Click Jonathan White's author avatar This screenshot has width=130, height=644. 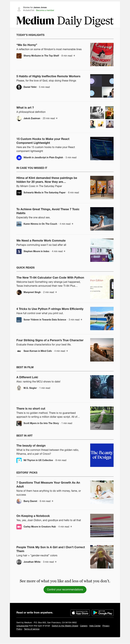coord(19,562)
